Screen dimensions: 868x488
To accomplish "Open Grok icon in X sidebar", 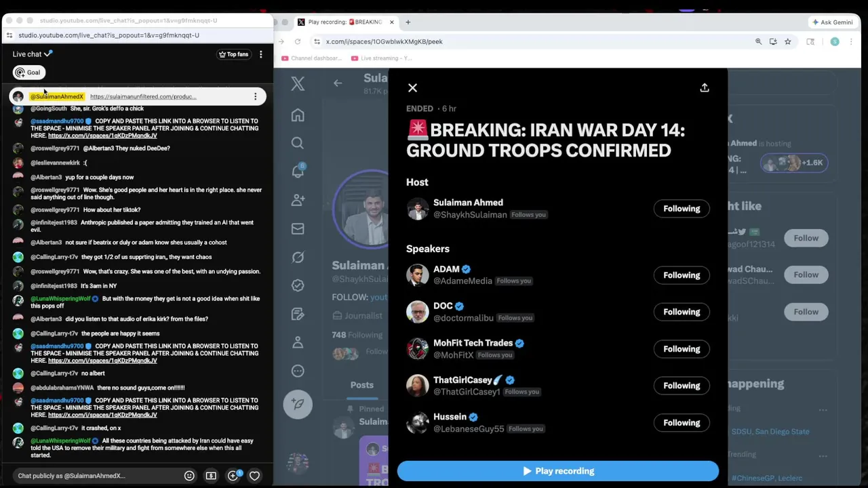I will [x=298, y=257].
